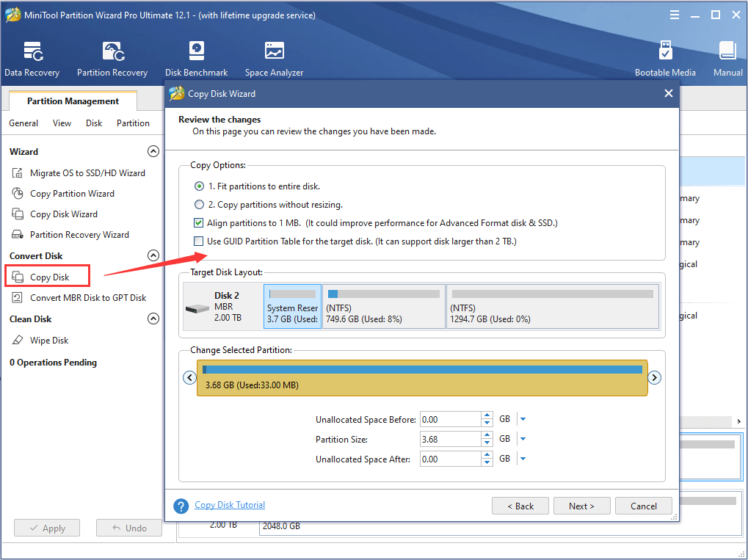Click the Unallocated Space Before input field
Viewport: 748px width, 560px height.
click(451, 419)
